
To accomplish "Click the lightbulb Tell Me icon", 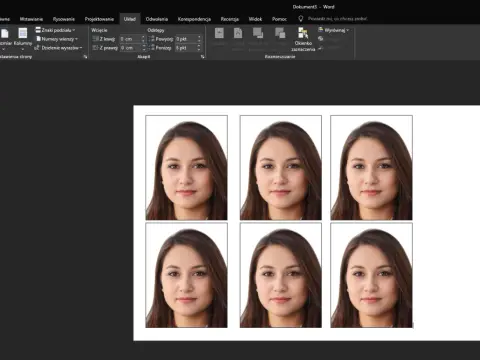I will pos(301,19).
